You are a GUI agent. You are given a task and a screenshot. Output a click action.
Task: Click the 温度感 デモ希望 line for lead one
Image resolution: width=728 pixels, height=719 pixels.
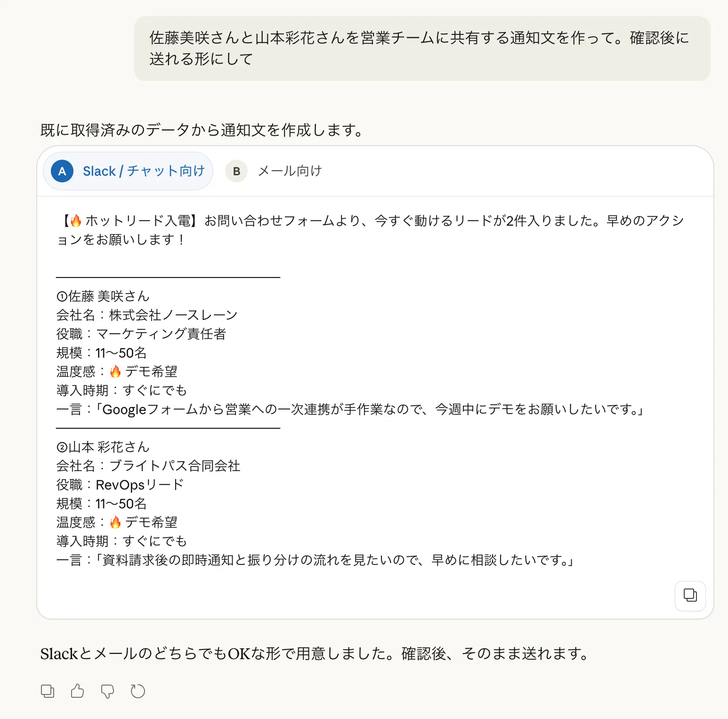[x=116, y=371]
